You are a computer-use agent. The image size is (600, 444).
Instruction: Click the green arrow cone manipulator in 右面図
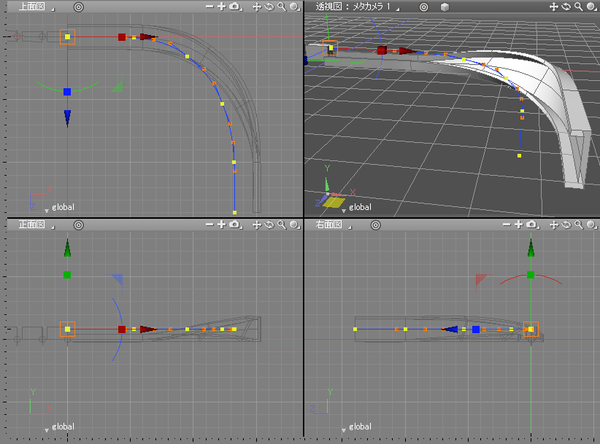coord(531,248)
